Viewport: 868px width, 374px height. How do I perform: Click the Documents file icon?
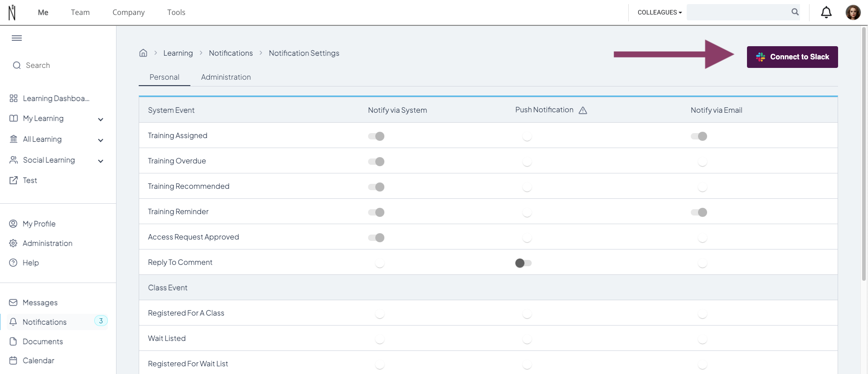(x=14, y=341)
